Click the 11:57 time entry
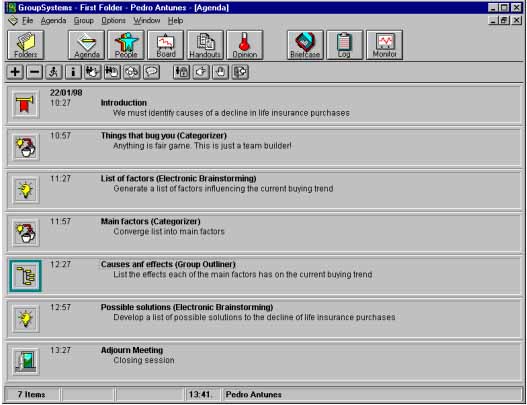 (60, 221)
